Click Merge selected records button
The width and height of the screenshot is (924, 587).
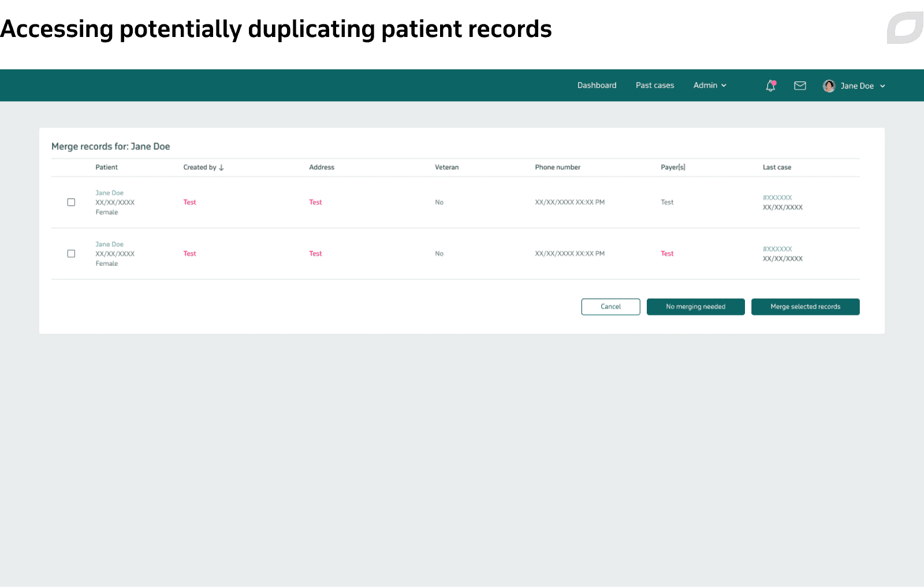click(805, 307)
